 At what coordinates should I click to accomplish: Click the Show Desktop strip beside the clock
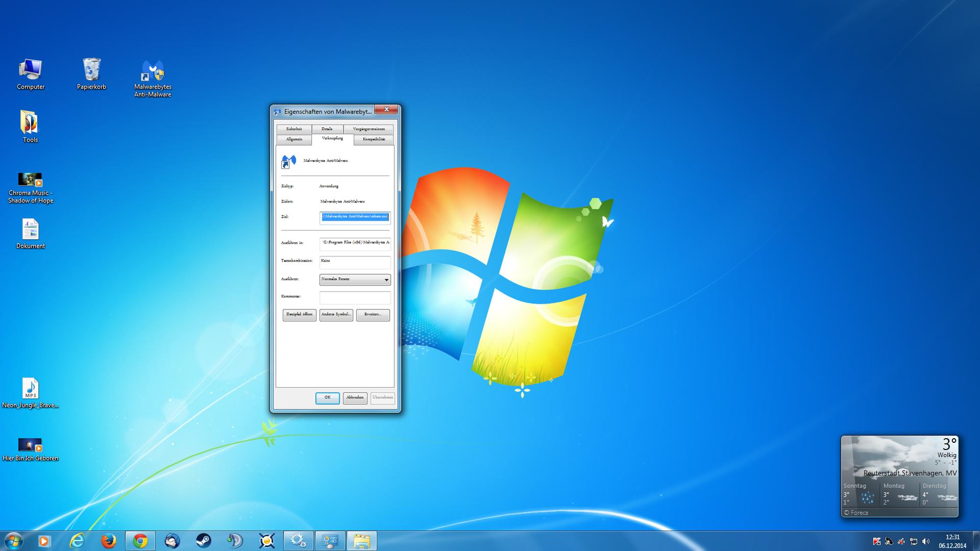point(976,541)
